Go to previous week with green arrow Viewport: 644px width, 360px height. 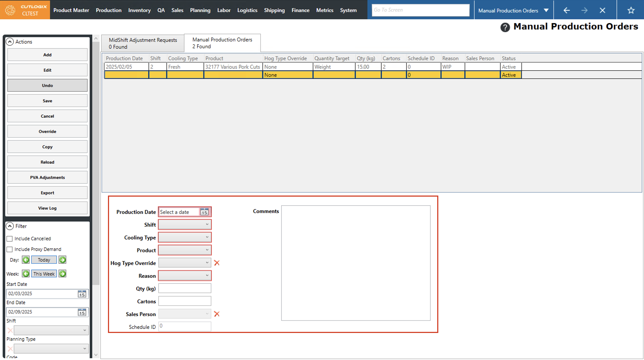[x=26, y=274]
